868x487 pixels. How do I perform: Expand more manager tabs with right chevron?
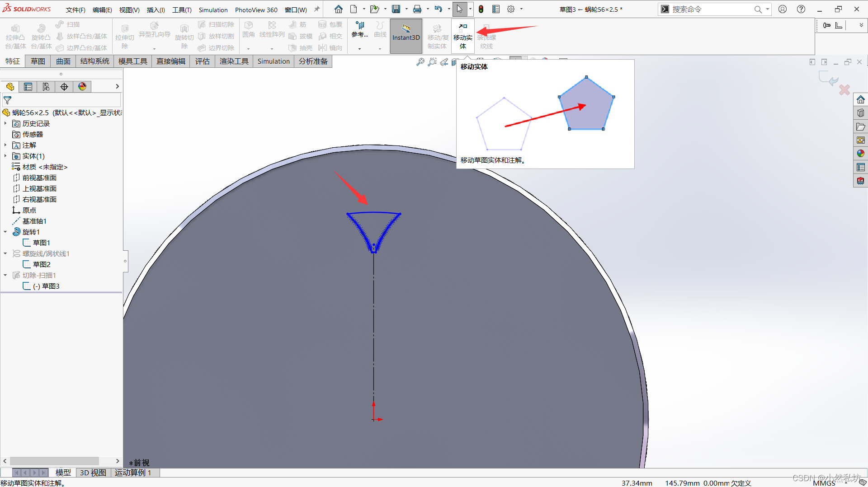click(x=117, y=87)
